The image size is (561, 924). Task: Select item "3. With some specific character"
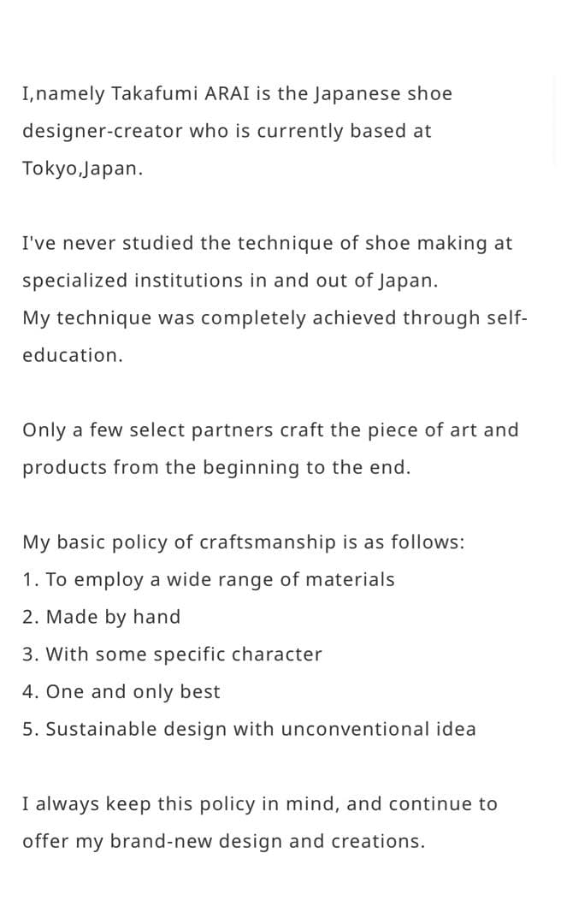[x=172, y=654]
